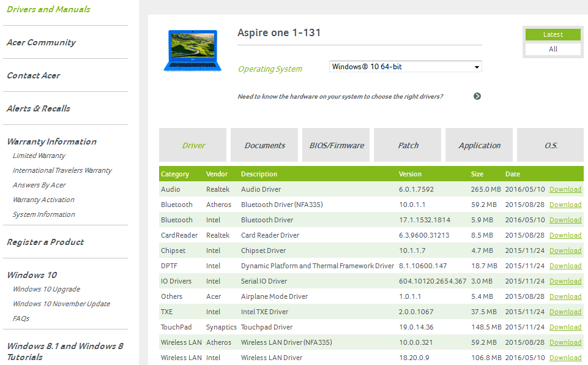This screenshot has height=365, width=588.
Task: Open the Windows 10 Upgrade link
Action: click(47, 289)
